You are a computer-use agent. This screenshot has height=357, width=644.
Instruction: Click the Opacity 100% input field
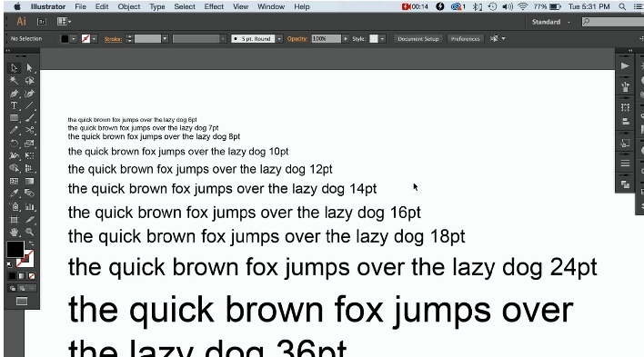327,38
